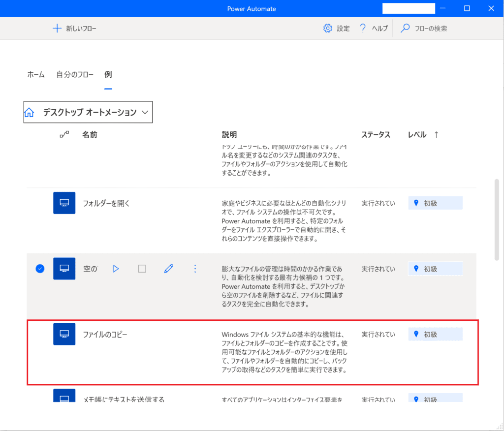Image resolution: width=504 pixels, height=431 pixels.
Task: Click the 名前 column header
Action: click(90, 135)
